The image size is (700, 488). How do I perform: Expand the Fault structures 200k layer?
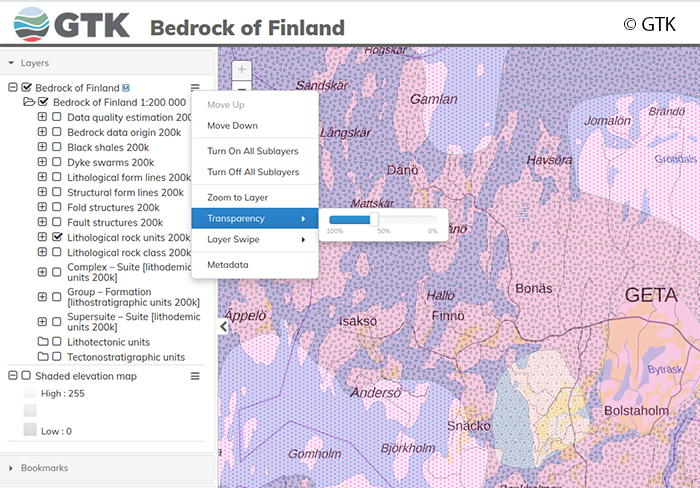pyautogui.click(x=42, y=223)
